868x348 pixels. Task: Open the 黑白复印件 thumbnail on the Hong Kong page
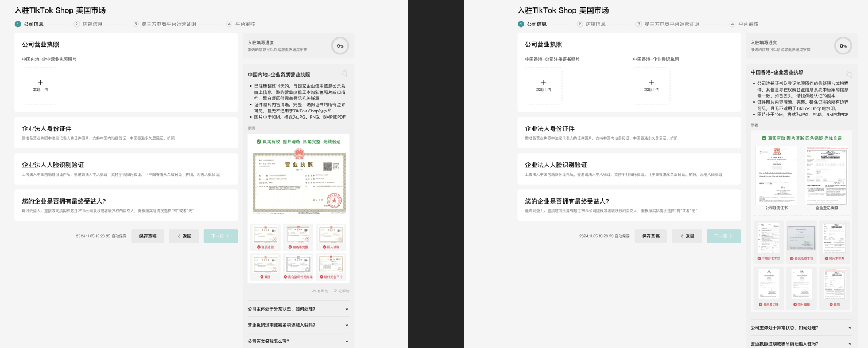pyautogui.click(x=769, y=288)
